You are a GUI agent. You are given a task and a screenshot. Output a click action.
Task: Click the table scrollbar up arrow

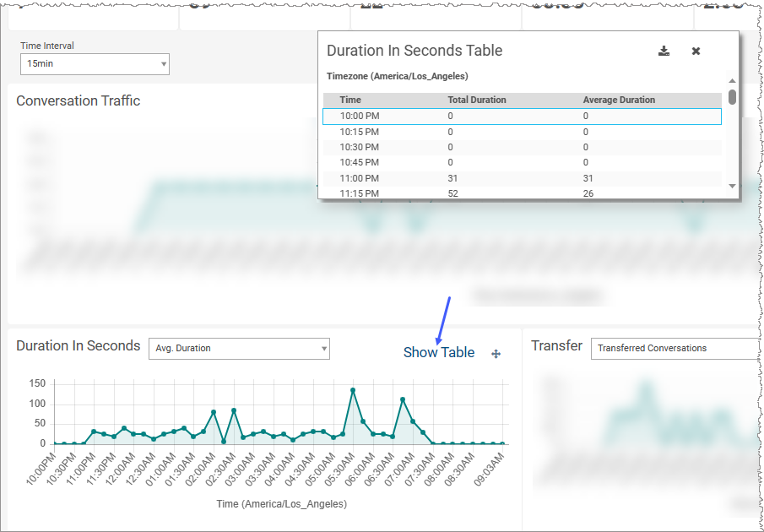(731, 82)
